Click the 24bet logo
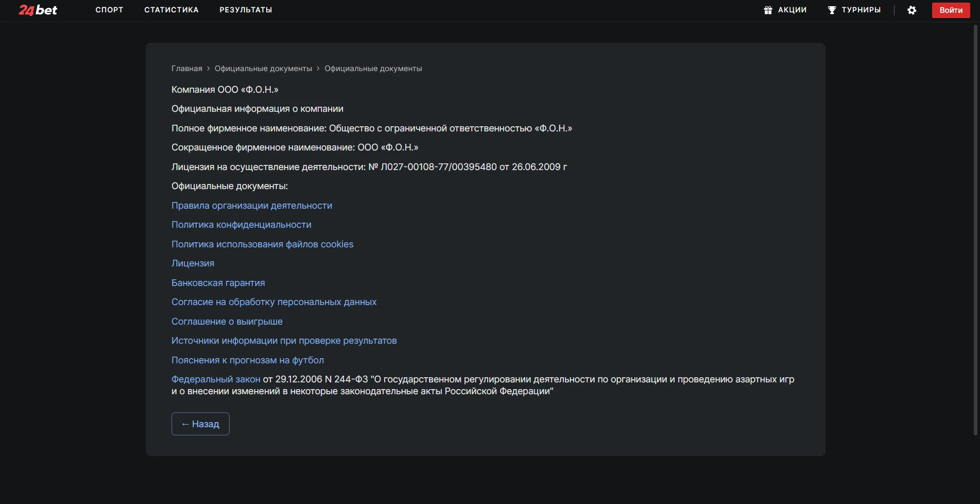 pos(38,10)
